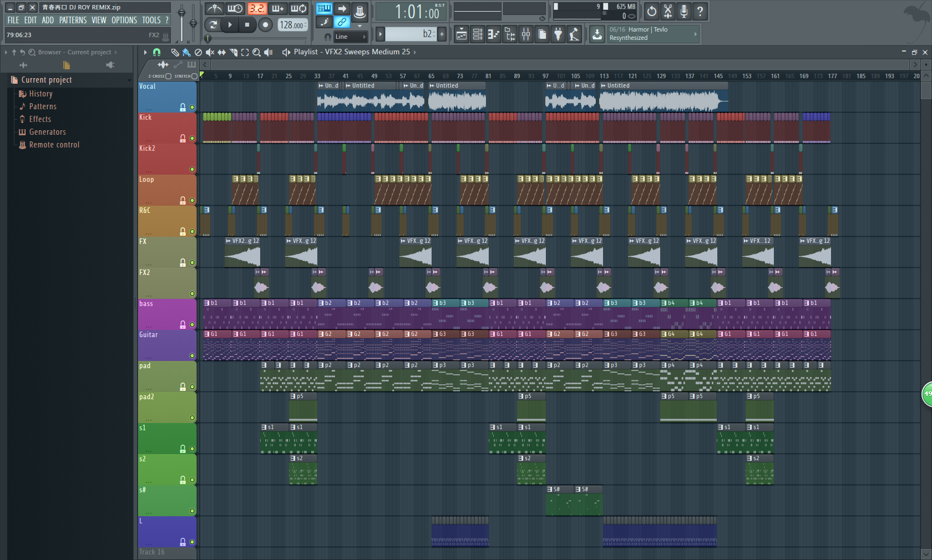Open the Harmor Tevlo hint panel arrow
The width and height of the screenshot is (932, 560).
tap(695, 34)
